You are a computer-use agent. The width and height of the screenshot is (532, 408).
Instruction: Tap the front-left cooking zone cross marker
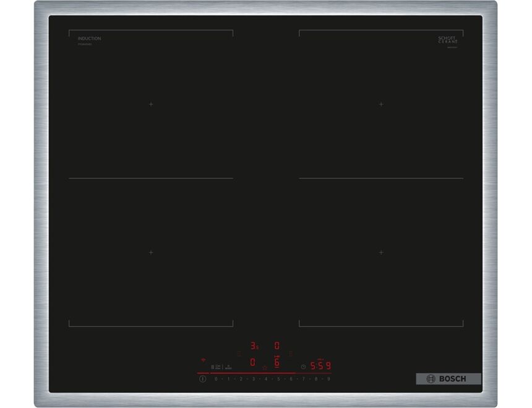(150, 252)
